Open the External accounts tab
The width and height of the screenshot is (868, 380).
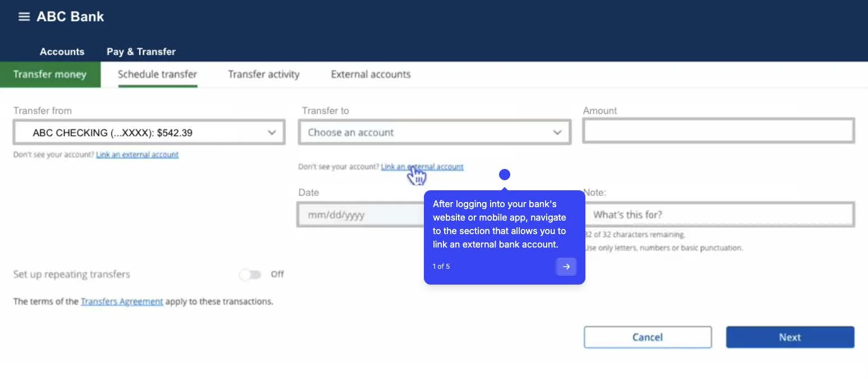(371, 74)
